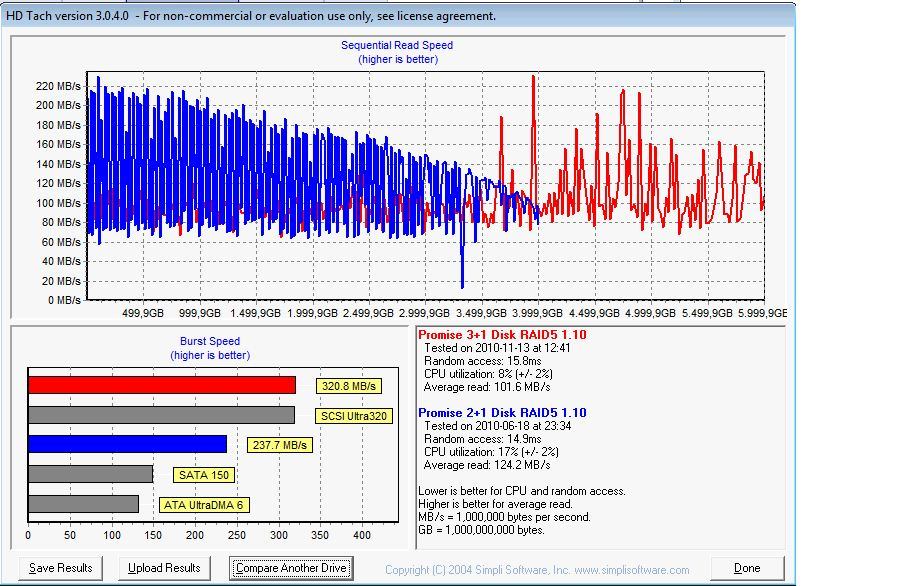This screenshot has width=903, height=586.
Task: Click the Simpli Software copyright text
Action: 537,570
